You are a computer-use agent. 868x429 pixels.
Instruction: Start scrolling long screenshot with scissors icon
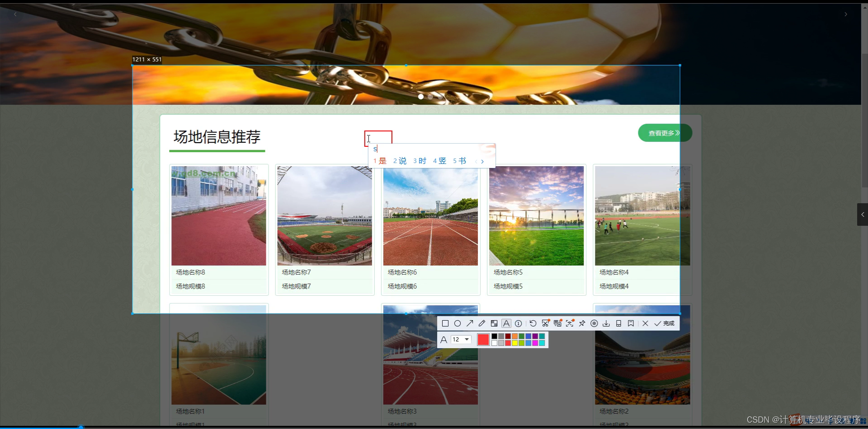tap(546, 323)
